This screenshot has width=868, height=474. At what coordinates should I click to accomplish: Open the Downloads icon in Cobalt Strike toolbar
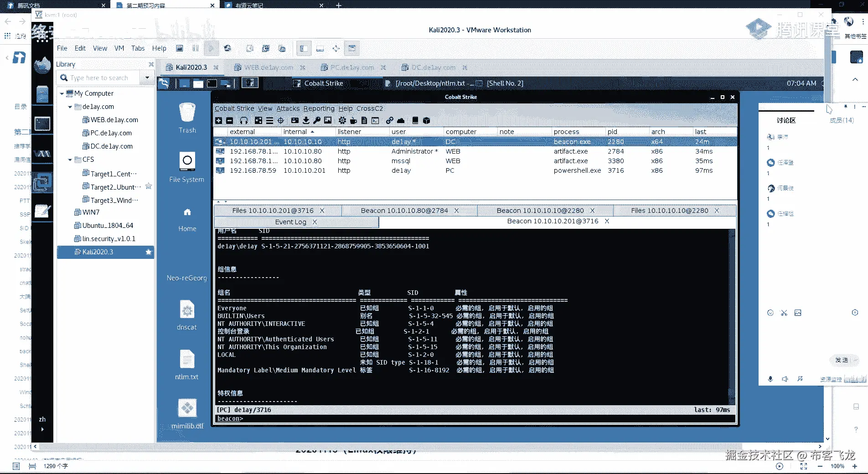pyautogui.click(x=306, y=120)
